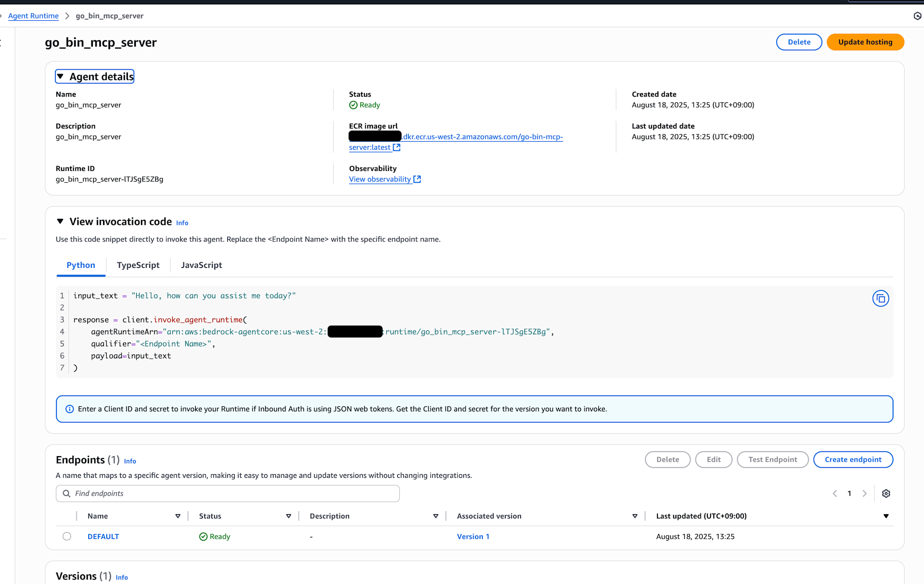Open Info link beside Endpoints heading
Screen dimensions: 924x584
pyautogui.click(x=130, y=461)
